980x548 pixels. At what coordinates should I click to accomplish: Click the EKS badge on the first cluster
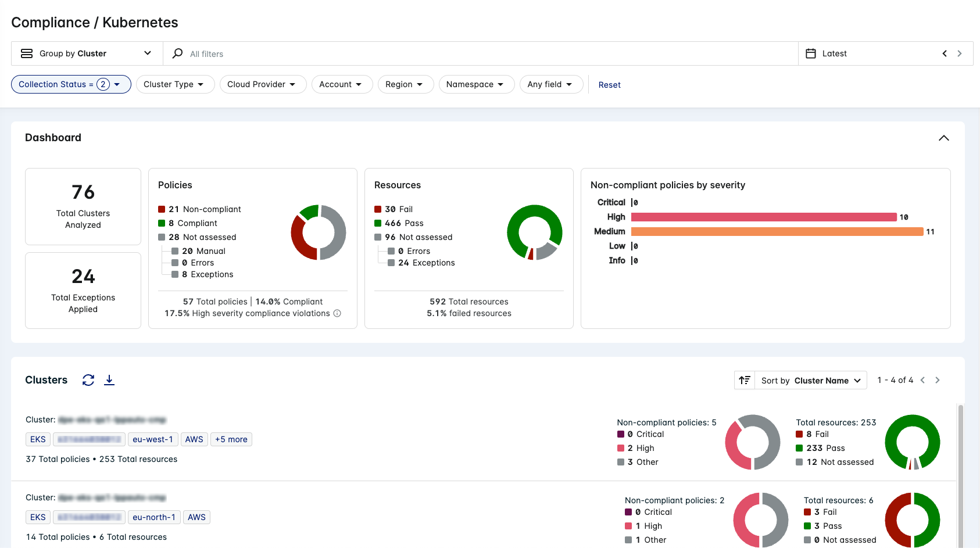(38, 439)
